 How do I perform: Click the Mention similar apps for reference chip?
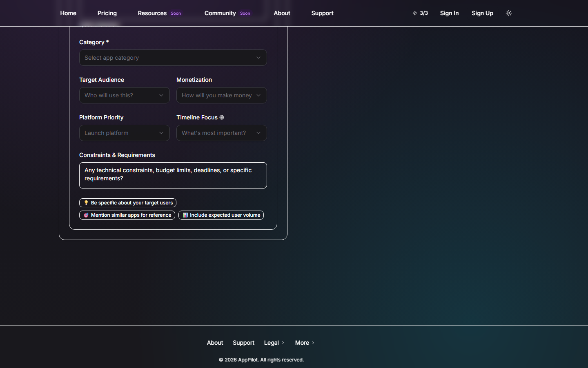pos(127,215)
